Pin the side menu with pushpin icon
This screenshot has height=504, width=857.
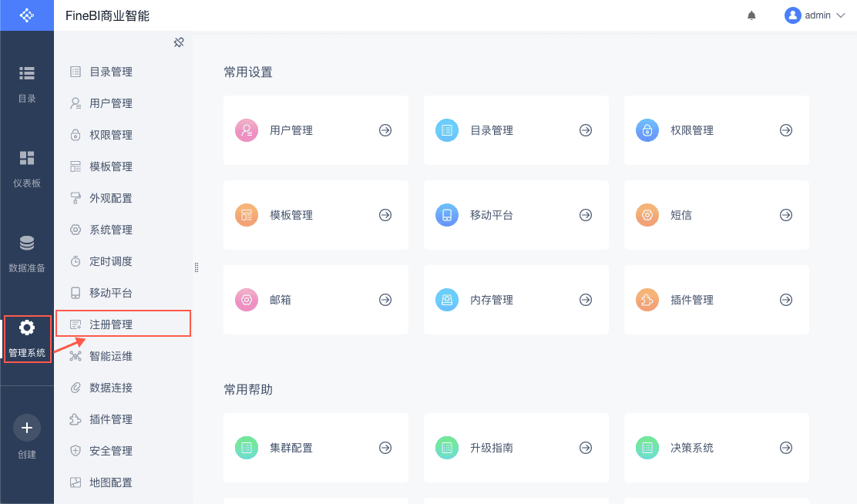coord(179,42)
